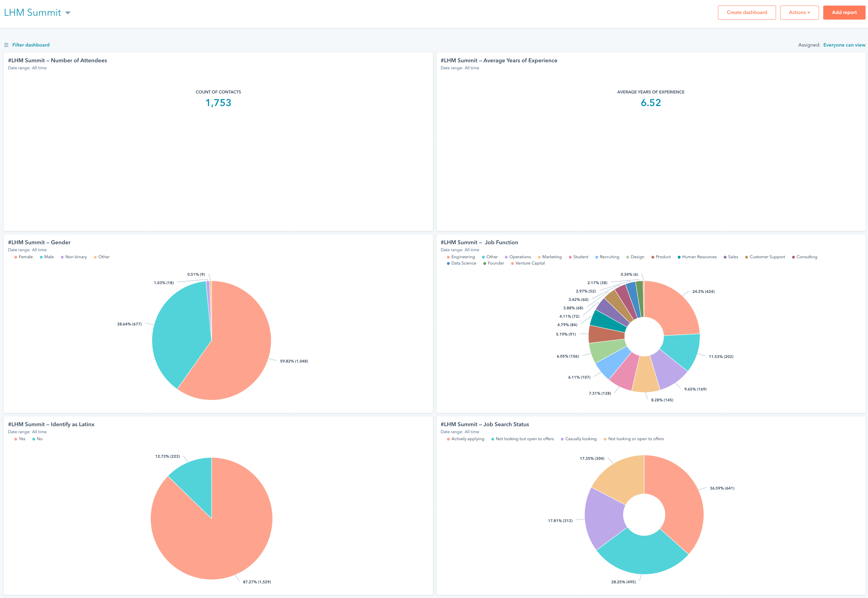Click the caret next to LHM Summit title

(68, 13)
